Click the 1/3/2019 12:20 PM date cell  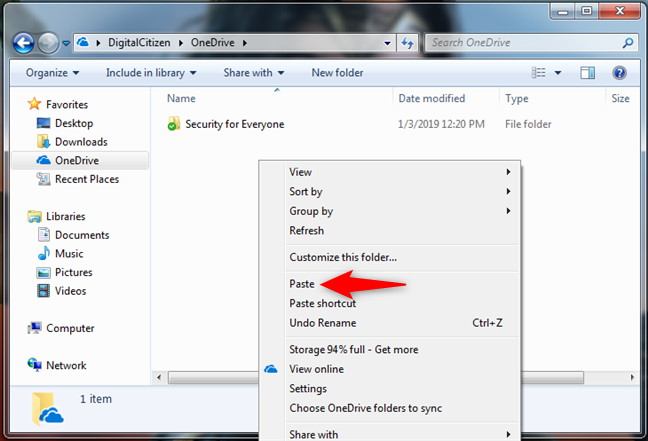(441, 124)
